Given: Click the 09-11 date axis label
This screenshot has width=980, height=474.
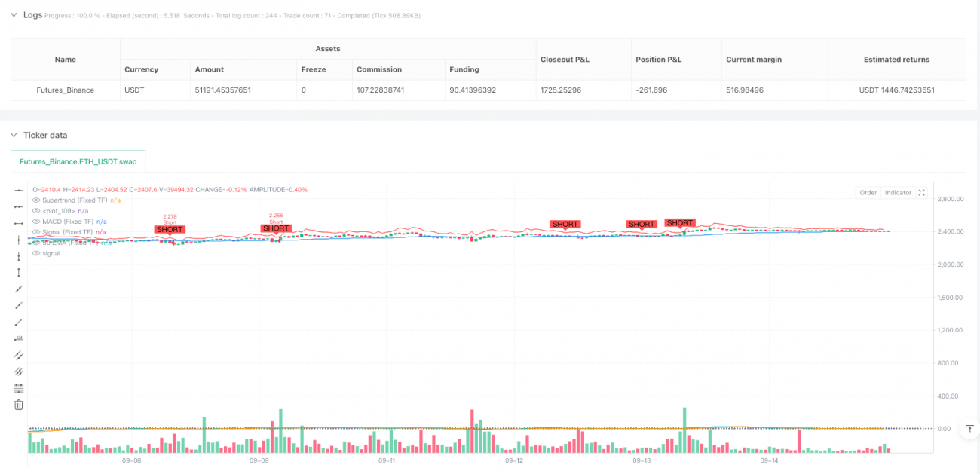Looking at the screenshot, I should click(386, 460).
